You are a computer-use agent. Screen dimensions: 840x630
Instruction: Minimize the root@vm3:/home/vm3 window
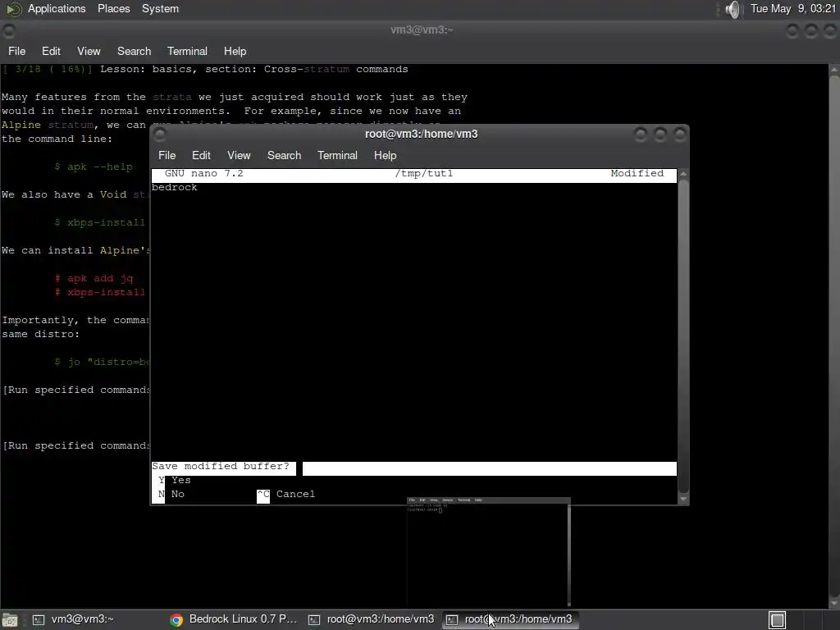641,135
